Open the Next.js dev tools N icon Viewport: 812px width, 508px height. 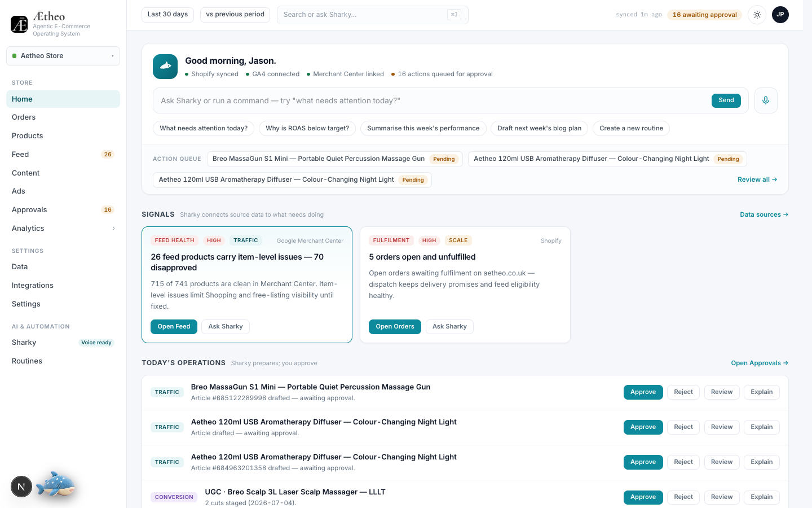pos(21,487)
